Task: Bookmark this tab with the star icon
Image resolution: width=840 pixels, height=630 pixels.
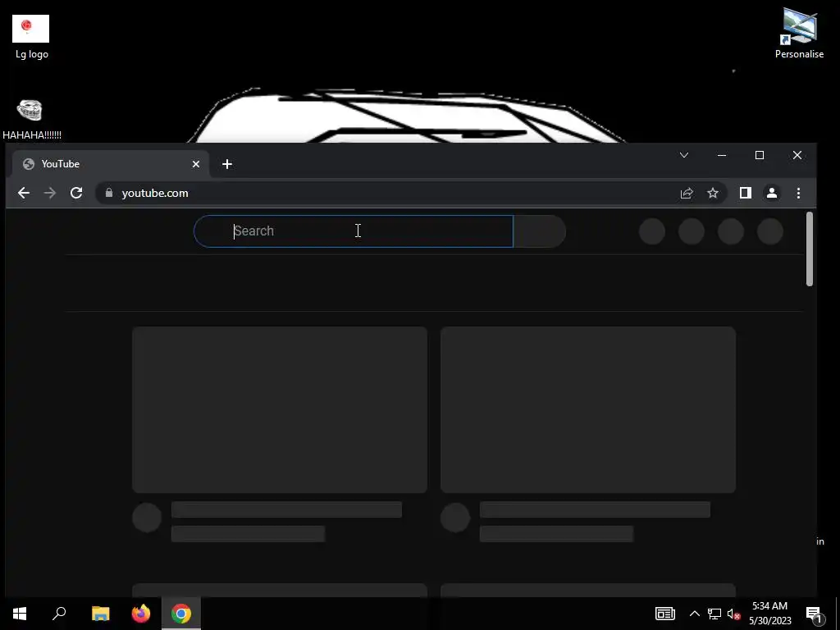Action: click(x=713, y=193)
